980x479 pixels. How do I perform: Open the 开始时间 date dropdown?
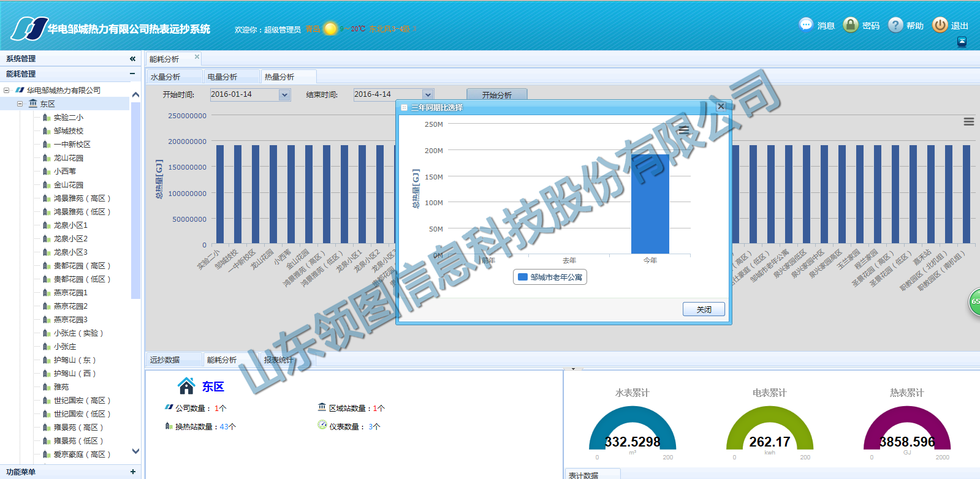[x=284, y=95]
